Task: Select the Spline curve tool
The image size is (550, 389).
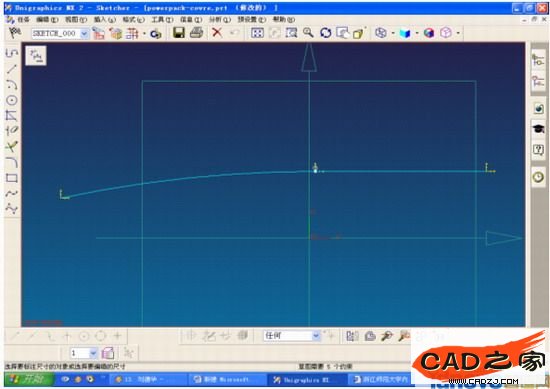Action: click(x=12, y=193)
